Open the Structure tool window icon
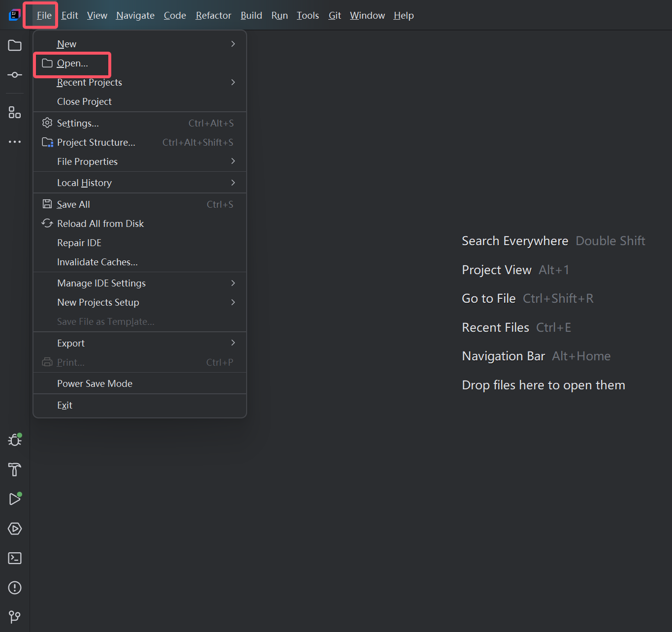Viewport: 672px width, 632px height. click(15, 113)
